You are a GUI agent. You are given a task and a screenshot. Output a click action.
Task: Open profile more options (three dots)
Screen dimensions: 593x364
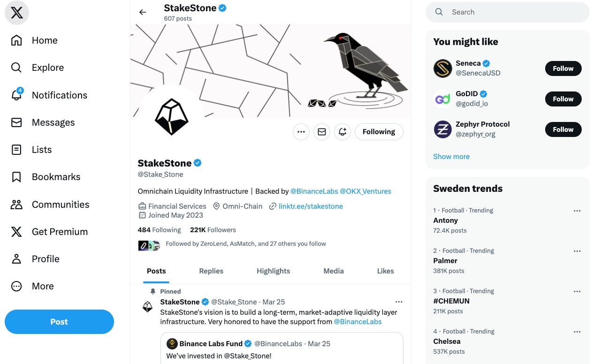coord(301,132)
